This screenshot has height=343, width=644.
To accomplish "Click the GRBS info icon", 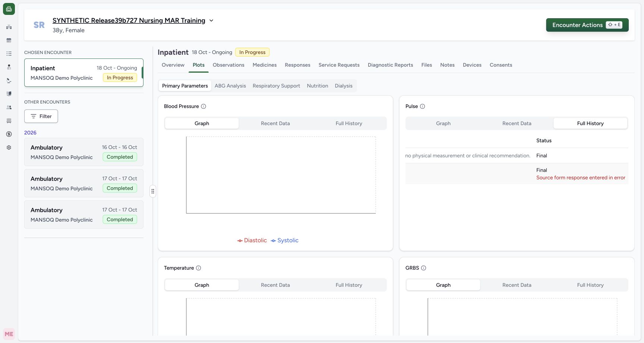I will tap(424, 268).
